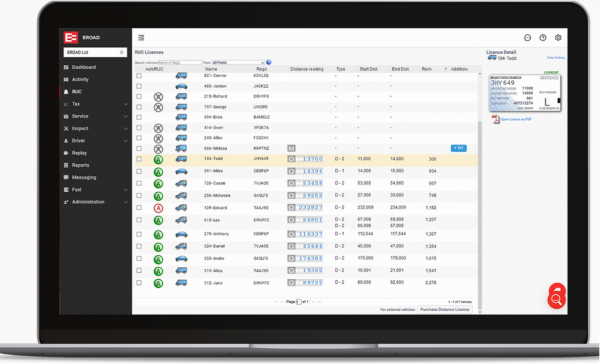Click the blue fleet filter info icon

pos(269,62)
